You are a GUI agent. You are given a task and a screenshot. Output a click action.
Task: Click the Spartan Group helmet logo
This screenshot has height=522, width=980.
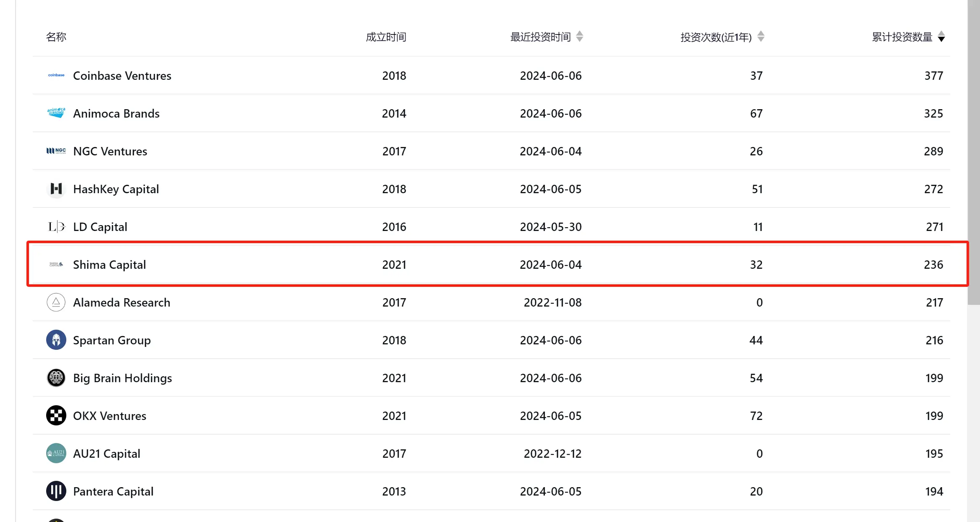pyautogui.click(x=56, y=340)
